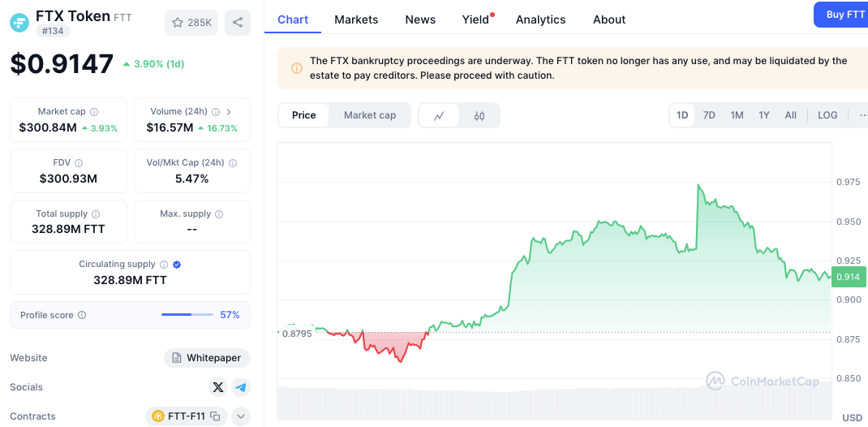This screenshot has width=868, height=427.
Task: Click the Total supply info icon
Action: click(96, 213)
